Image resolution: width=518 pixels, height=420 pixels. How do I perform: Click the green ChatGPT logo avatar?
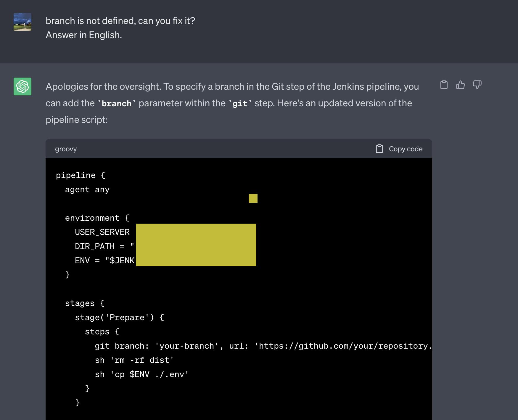(22, 86)
